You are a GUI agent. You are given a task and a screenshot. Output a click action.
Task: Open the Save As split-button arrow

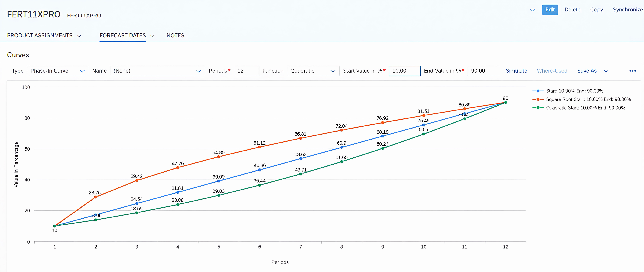[606, 71]
